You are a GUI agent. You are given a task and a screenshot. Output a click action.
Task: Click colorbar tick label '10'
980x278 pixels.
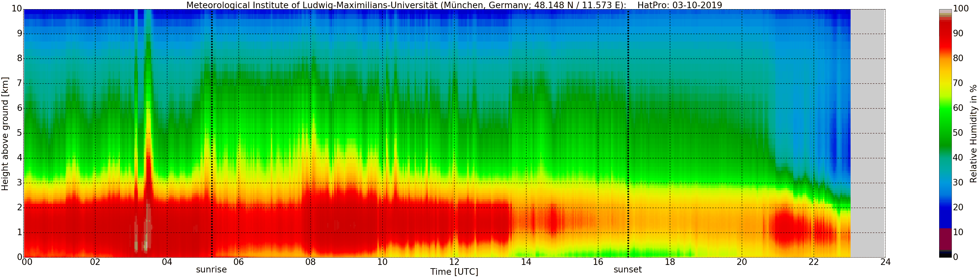coord(958,232)
